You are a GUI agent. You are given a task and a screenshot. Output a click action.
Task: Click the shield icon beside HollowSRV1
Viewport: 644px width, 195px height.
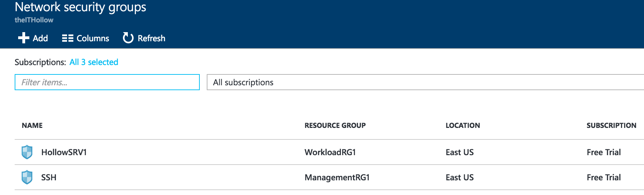point(27,152)
